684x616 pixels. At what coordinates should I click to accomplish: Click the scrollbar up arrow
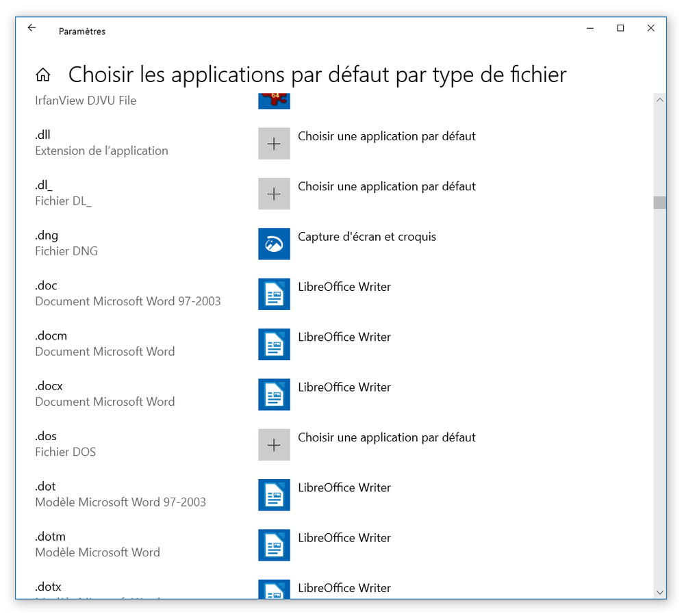[x=660, y=100]
